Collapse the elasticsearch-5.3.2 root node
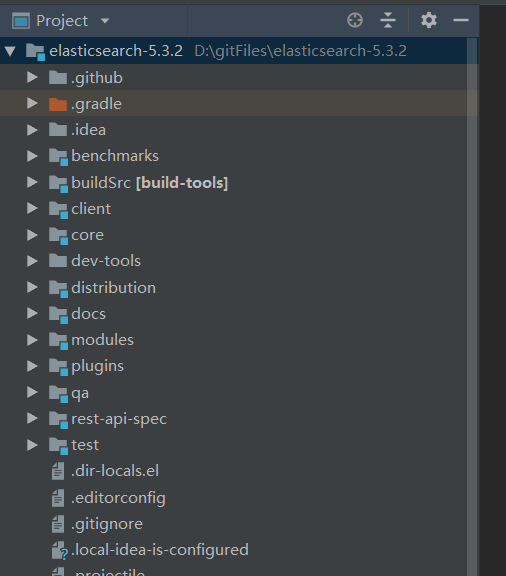The height and width of the screenshot is (576, 506). (10, 51)
